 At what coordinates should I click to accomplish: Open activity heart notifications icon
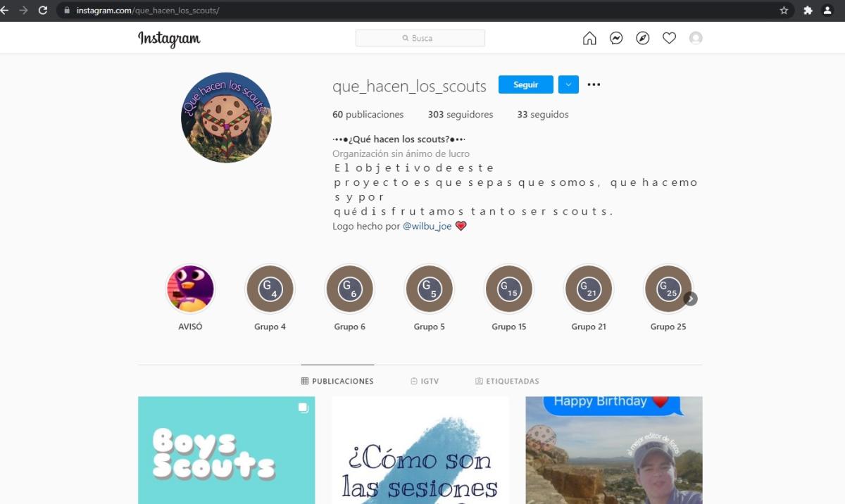click(669, 38)
